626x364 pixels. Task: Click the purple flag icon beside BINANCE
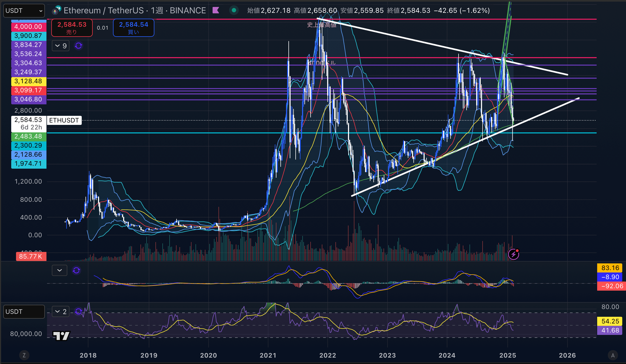coord(216,10)
